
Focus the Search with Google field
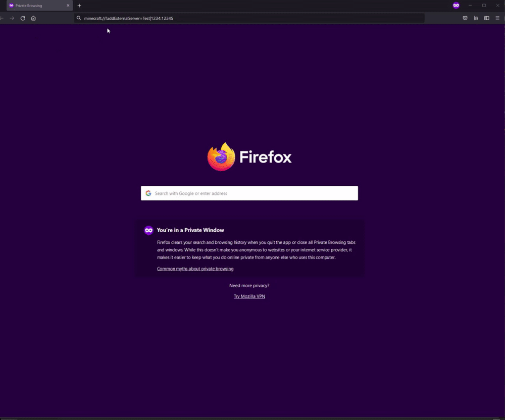click(x=249, y=193)
